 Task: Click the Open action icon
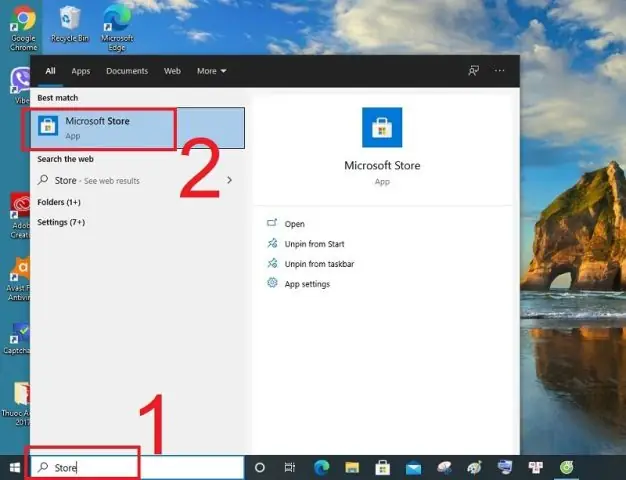(272, 223)
